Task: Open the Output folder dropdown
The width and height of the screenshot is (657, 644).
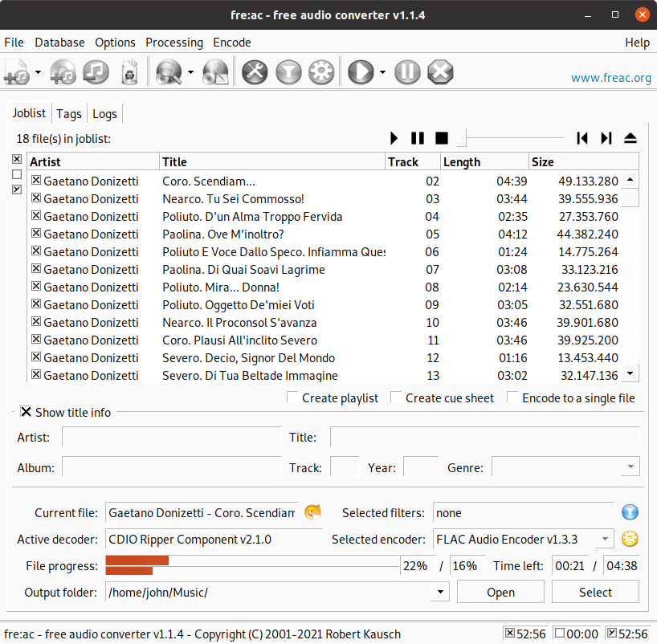Action: tap(440, 592)
